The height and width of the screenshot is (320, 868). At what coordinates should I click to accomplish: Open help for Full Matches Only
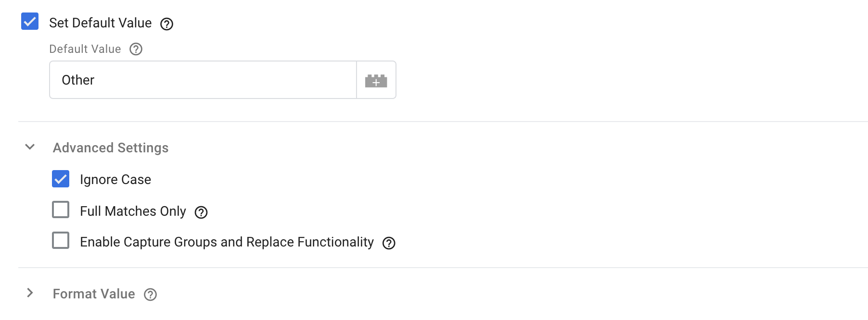202,211
